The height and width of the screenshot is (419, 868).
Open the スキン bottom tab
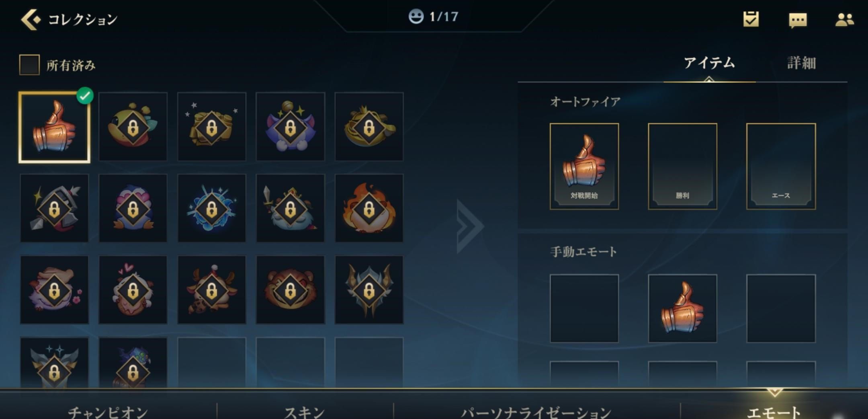(304, 412)
